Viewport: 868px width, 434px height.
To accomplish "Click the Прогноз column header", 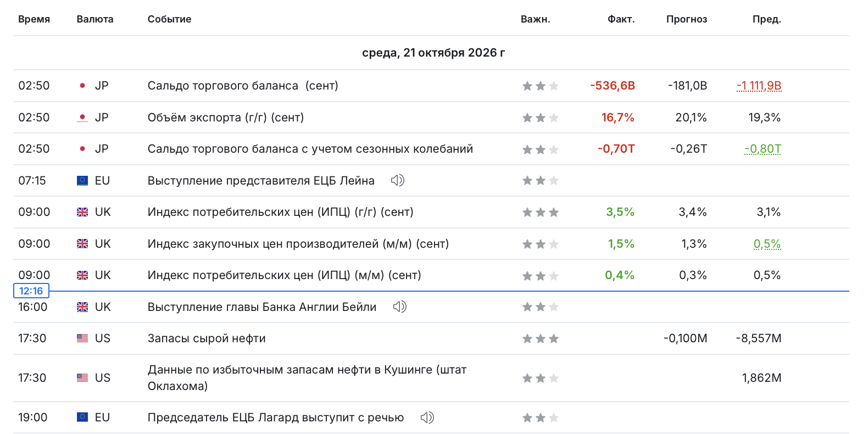I will pyautogui.click(x=687, y=19).
